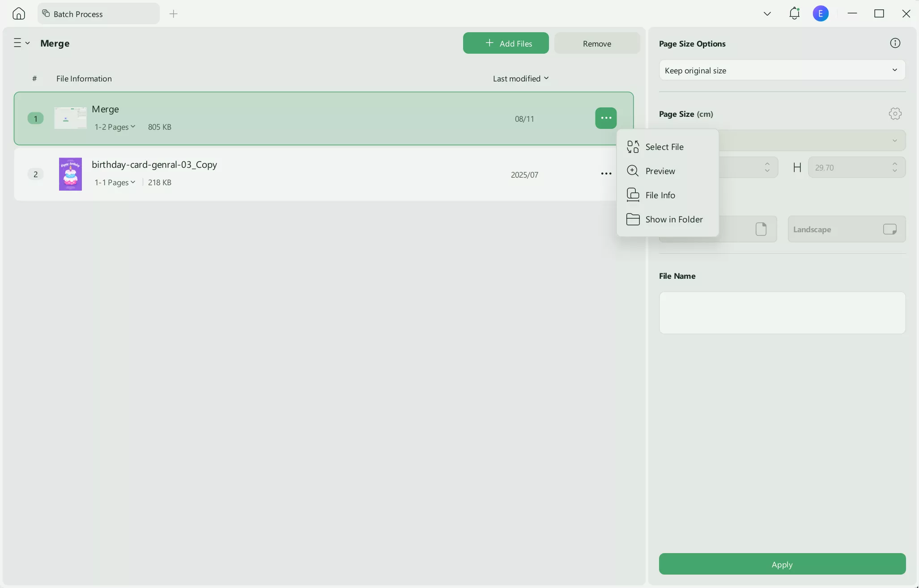Apply the page size changes

[x=782, y=564]
